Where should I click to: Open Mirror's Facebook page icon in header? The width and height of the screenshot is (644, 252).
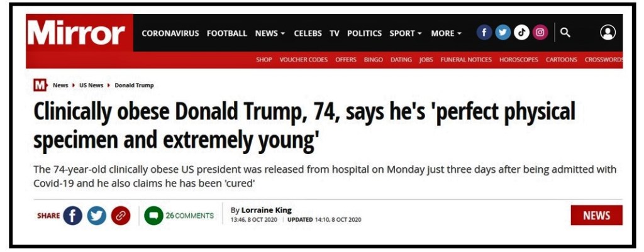pyautogui.click(x=484, y=33)
